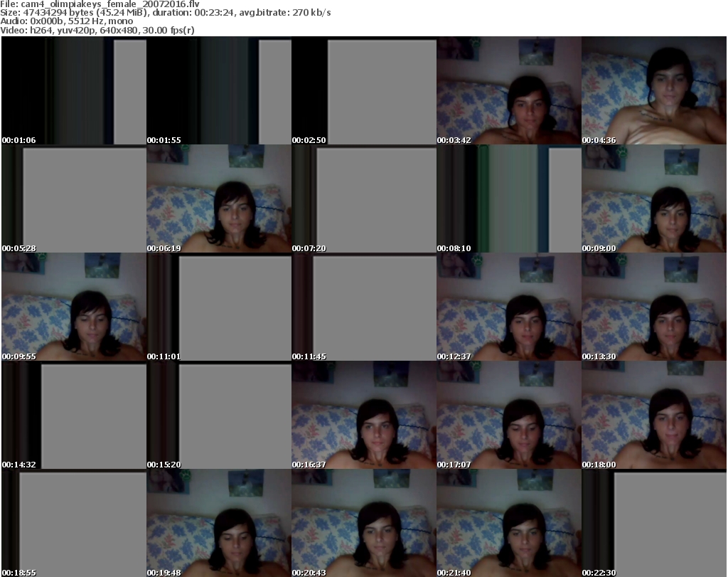This screenshot has width=728, height=577.
Task: Select the last frame at 00:22:30
Action: (654, 523)
